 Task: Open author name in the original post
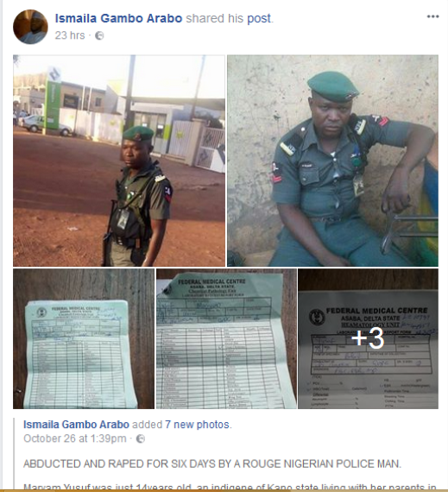coord(76,425)
